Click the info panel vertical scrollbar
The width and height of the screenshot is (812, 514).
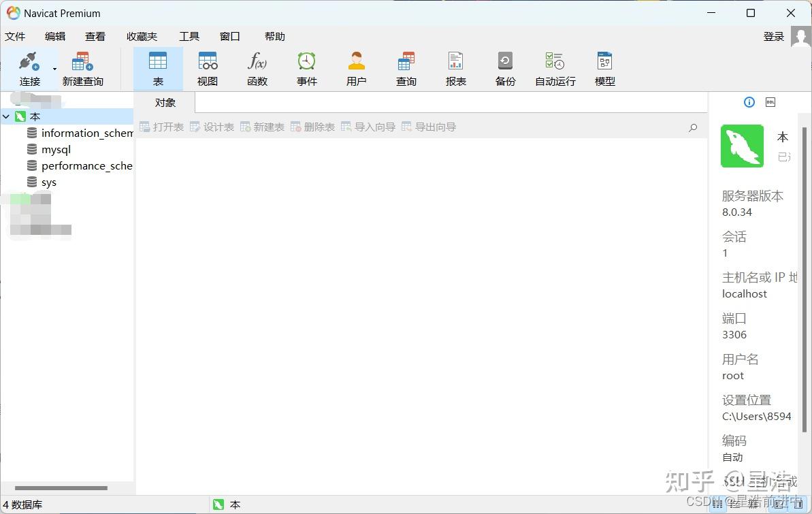805,280
